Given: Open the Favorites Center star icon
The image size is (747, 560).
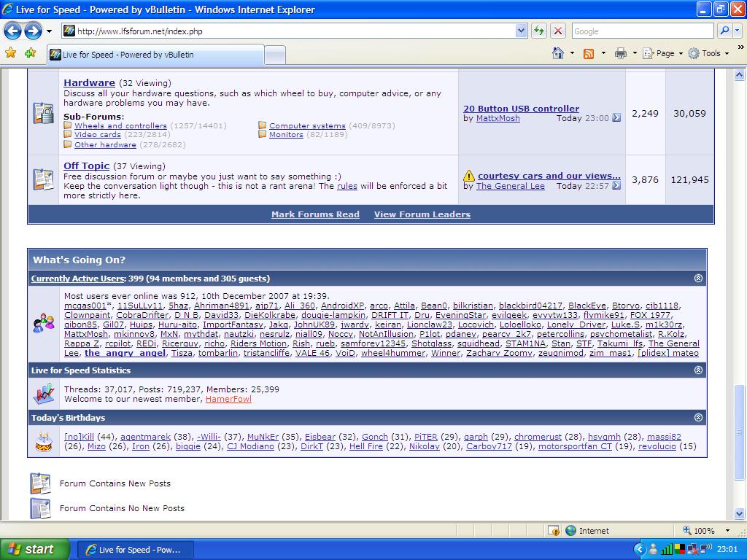Looking at the screenshot, I should click(x=10, y=52).
